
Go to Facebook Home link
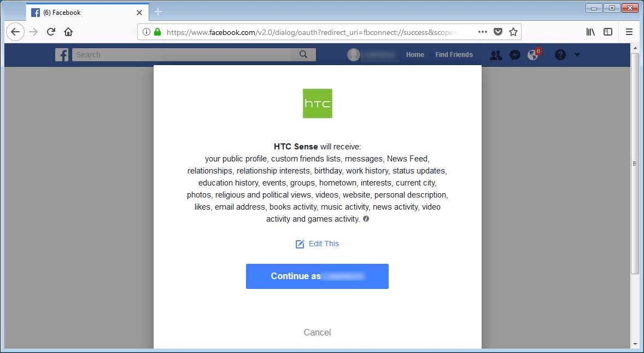click(415, 55)
